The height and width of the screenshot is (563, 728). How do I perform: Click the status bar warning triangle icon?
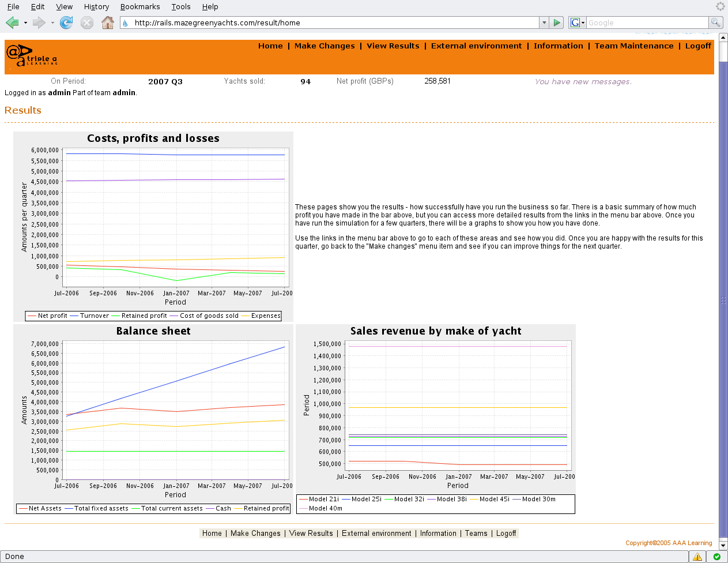tap(697, 557)
